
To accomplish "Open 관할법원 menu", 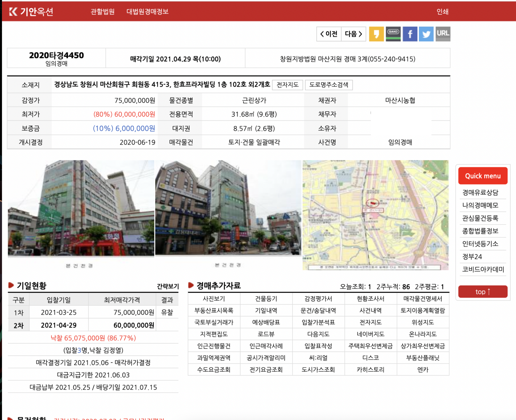I will click(103, 12).
